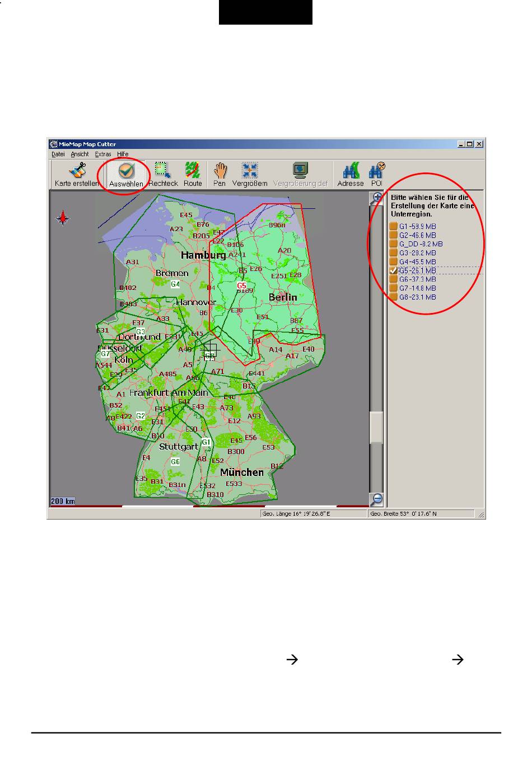
Task: Click the vertical zoom slider handle
Action: (377, 427)
